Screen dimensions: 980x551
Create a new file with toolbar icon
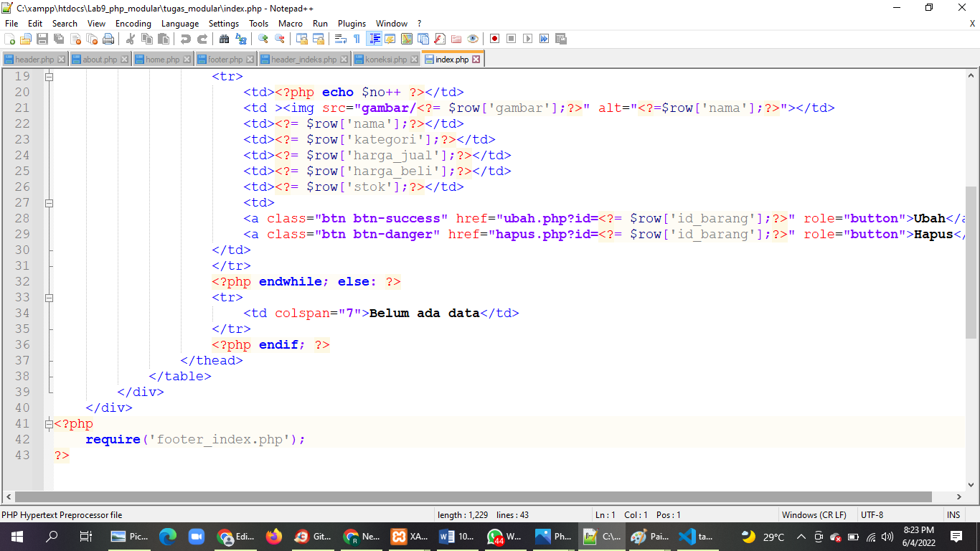pos(10,39)
